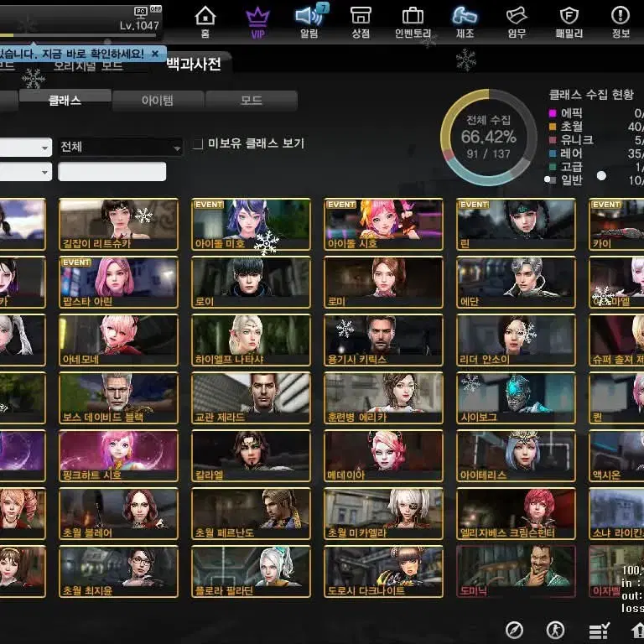
Task: Select the 칼리엘 class card
Action: (x=251, y=456)
